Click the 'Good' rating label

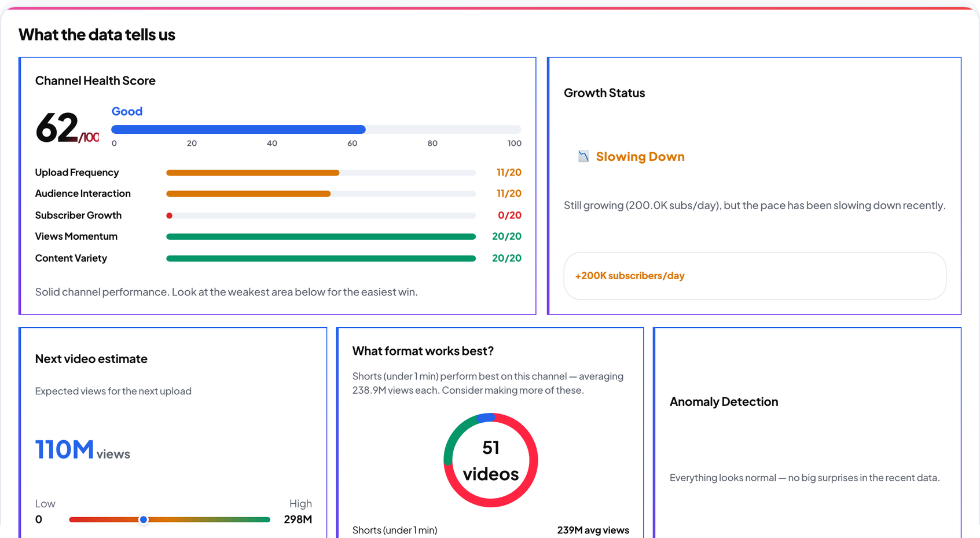(127, 111)
